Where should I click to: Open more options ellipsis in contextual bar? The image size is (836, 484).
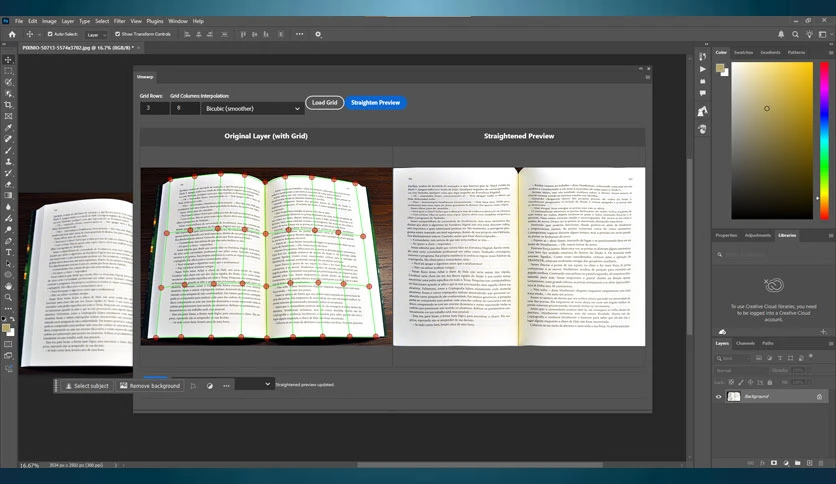pos(226,385)
